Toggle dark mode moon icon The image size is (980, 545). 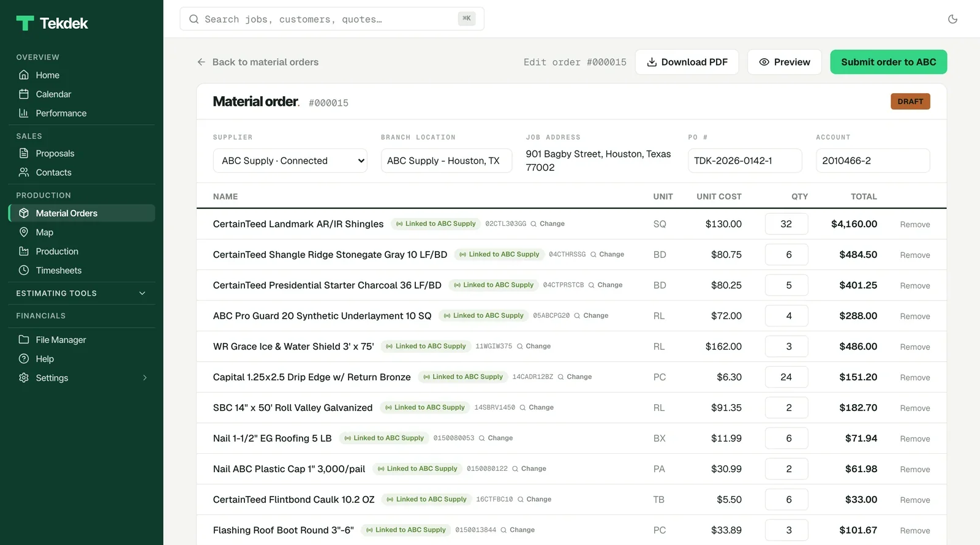click(x=952, y=19)
